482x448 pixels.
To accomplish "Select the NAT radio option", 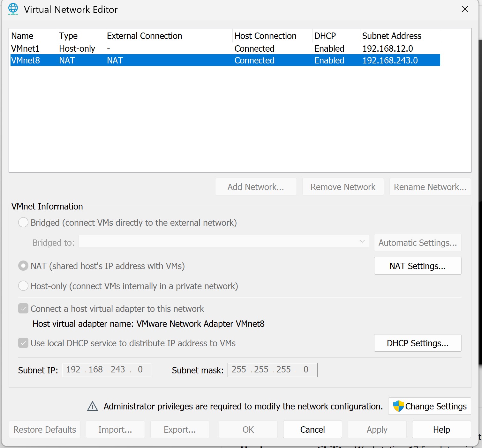I will pos(23,266).
